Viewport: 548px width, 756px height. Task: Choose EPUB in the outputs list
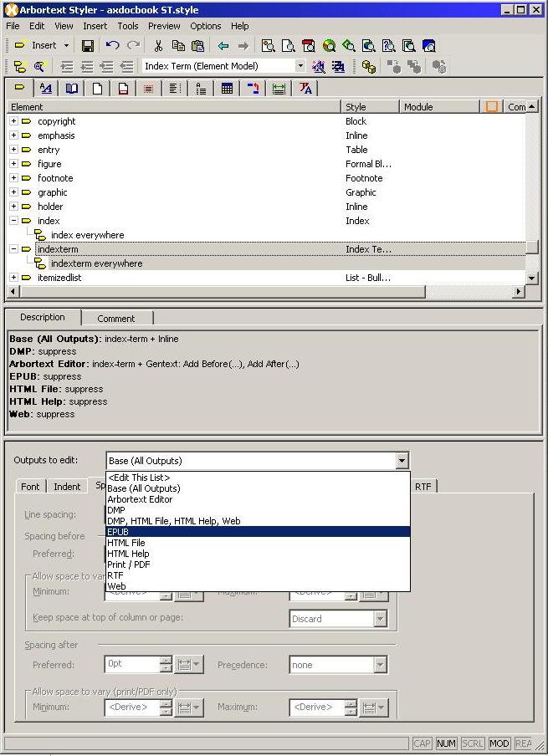pyautogui.click(x=258, y=532)
